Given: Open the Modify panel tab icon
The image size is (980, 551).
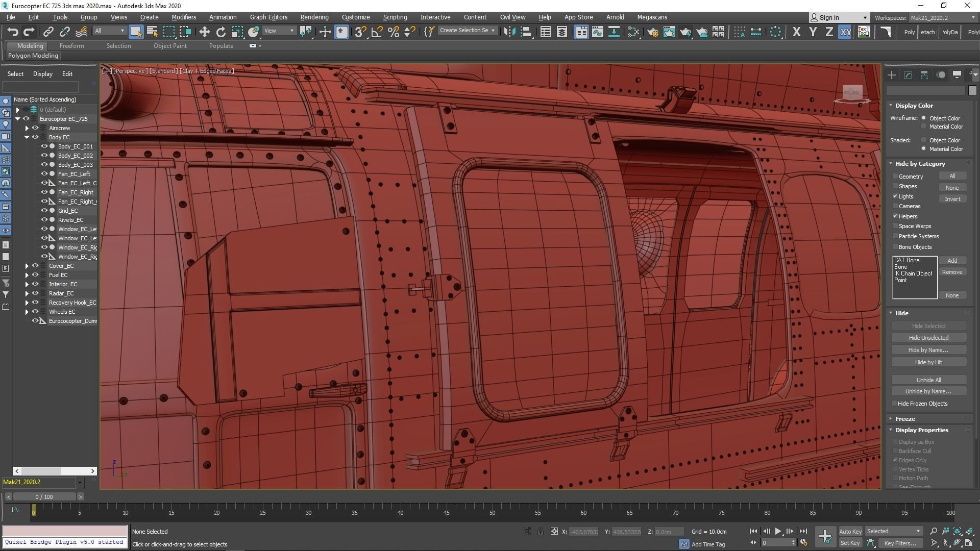Looking at the screenshot, I should (908, 75).
